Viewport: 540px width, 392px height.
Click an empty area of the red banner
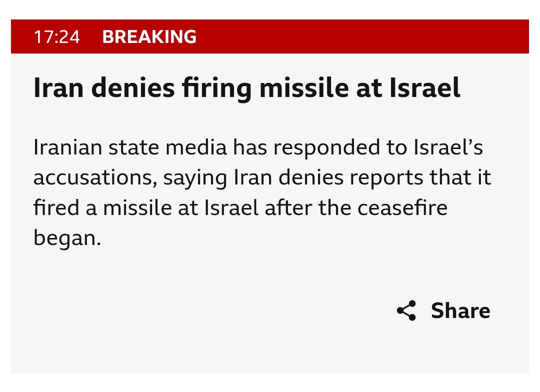(x=361, y=36)
